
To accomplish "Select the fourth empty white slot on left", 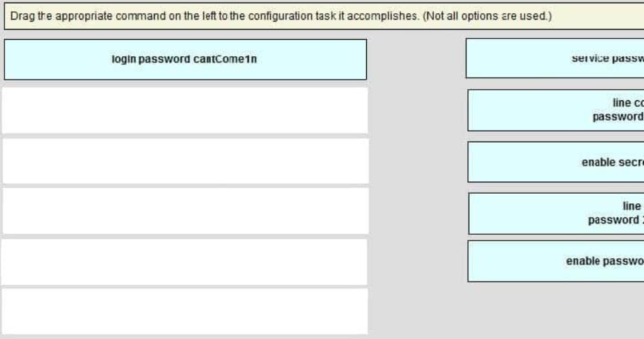I will (184, 262).
